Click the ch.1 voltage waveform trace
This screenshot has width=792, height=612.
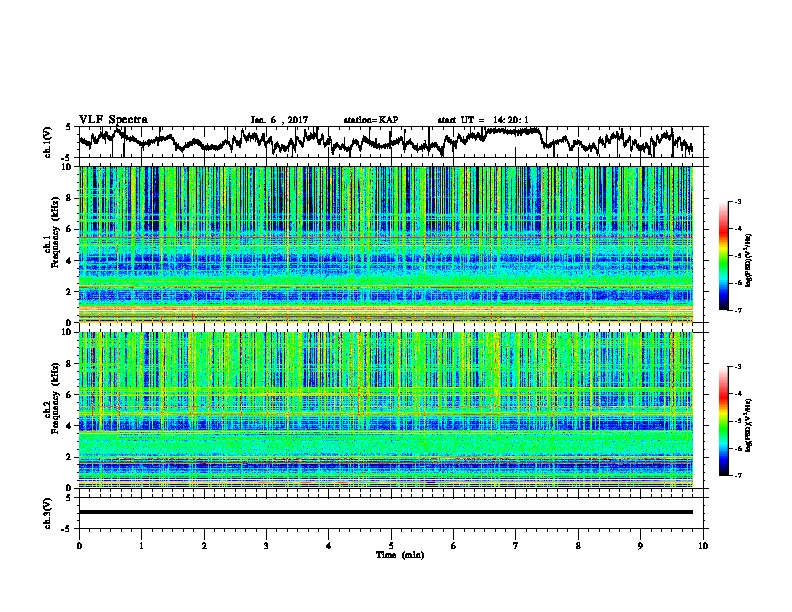(386, 140)
